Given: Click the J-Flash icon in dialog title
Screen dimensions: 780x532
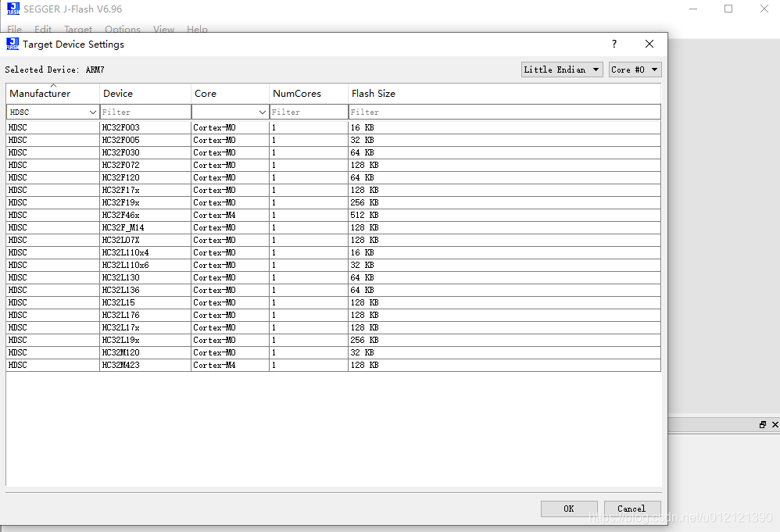Looking at the screenshot, I should 13,44.
